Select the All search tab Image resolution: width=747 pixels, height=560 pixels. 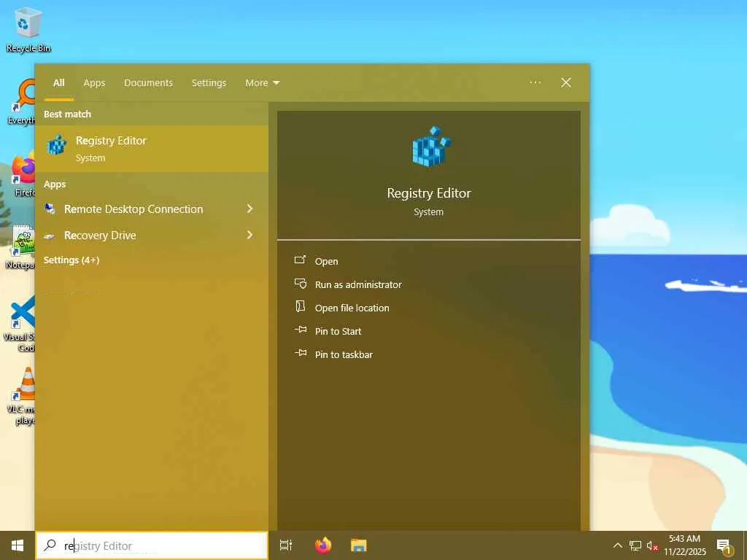(58, 83)
